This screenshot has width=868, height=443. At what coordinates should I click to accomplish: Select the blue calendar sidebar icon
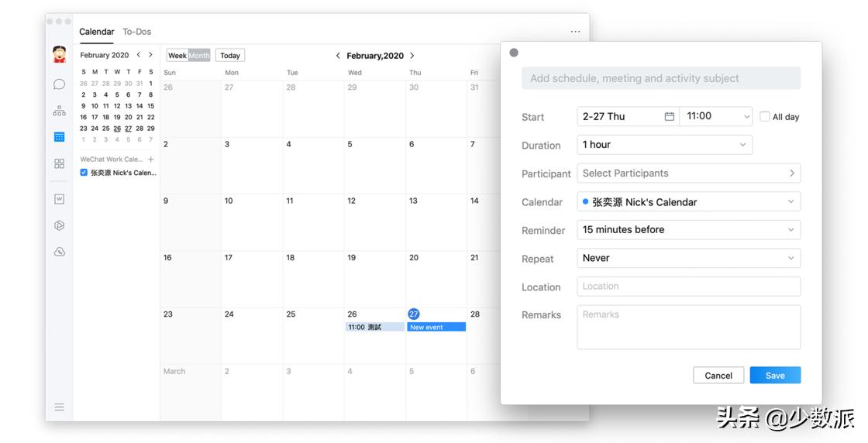(59, 136)
